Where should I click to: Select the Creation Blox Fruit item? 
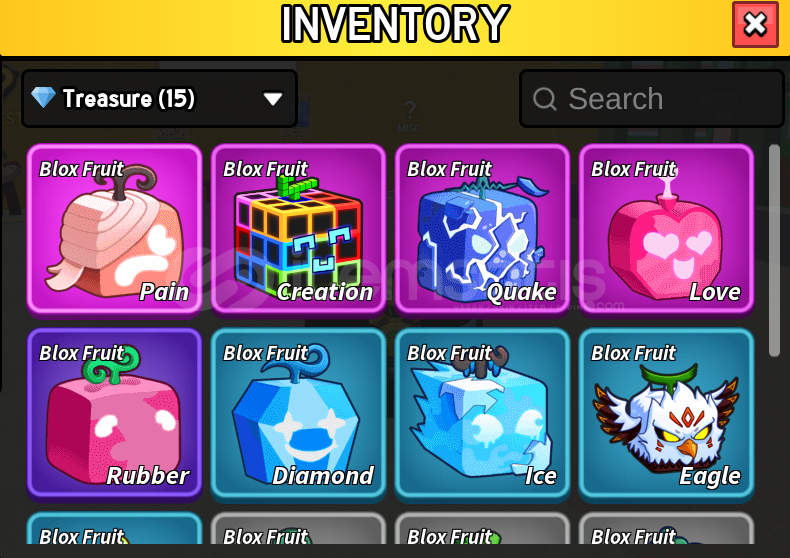298,229
